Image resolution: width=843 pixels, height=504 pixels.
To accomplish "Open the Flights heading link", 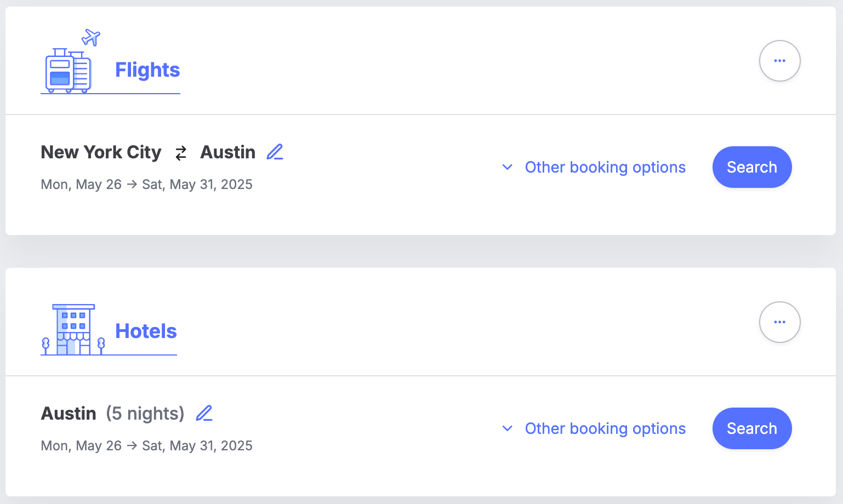I will pos(147,70).
